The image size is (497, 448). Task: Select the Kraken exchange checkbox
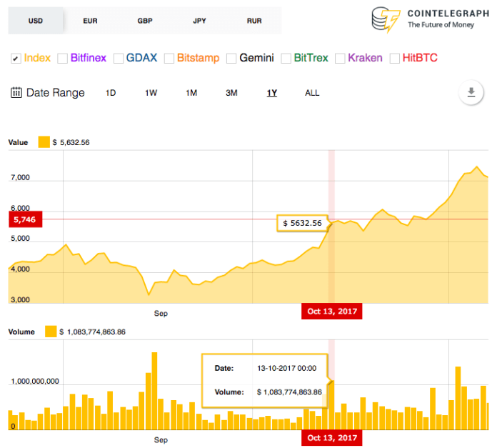(340, 58)
